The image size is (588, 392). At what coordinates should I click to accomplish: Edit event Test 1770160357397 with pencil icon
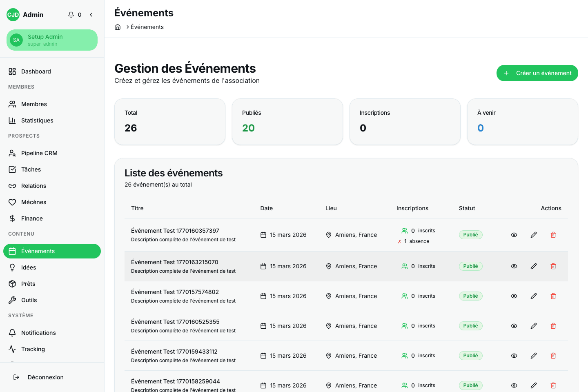pos(534,235)
